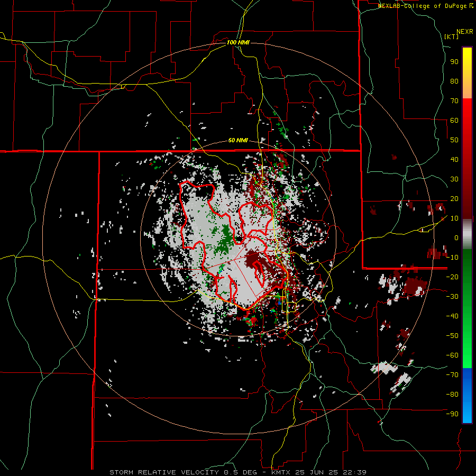
Task: Click the 10 knot scale label
Action: [x=454, y=218]
